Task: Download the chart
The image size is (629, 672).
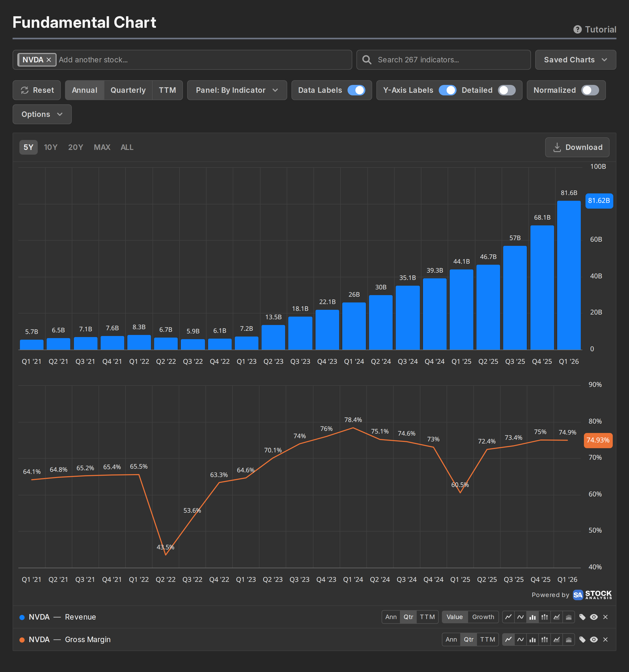Action: pyautogui.click(x=577, y=147)
